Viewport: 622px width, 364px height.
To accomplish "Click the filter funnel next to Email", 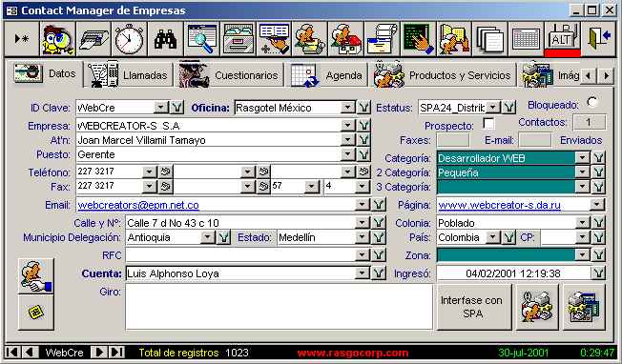I will (x=379, y=204).
